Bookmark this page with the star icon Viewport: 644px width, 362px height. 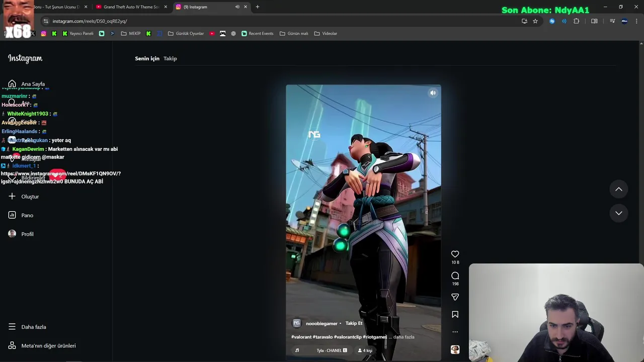click(535, 21)
